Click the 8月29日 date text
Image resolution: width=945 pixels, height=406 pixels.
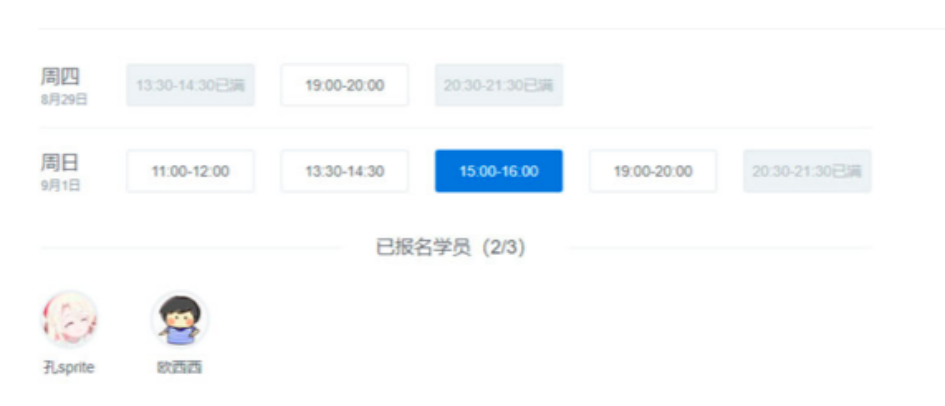(64, 99)
